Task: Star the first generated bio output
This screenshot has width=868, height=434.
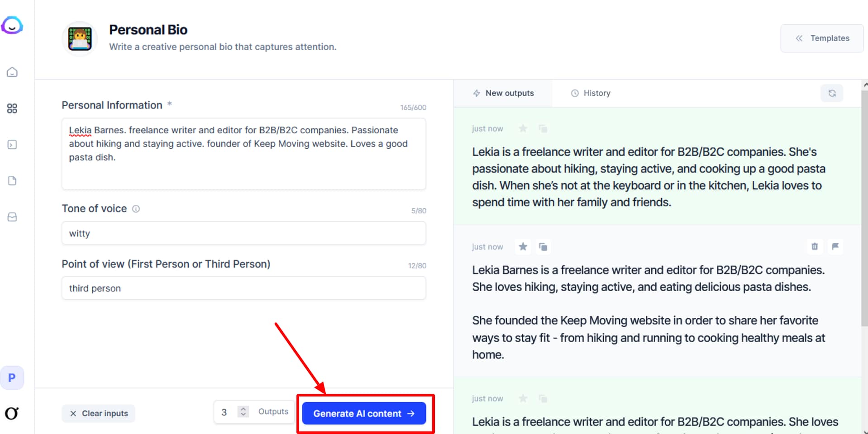Action: click(x=523, y=128)
